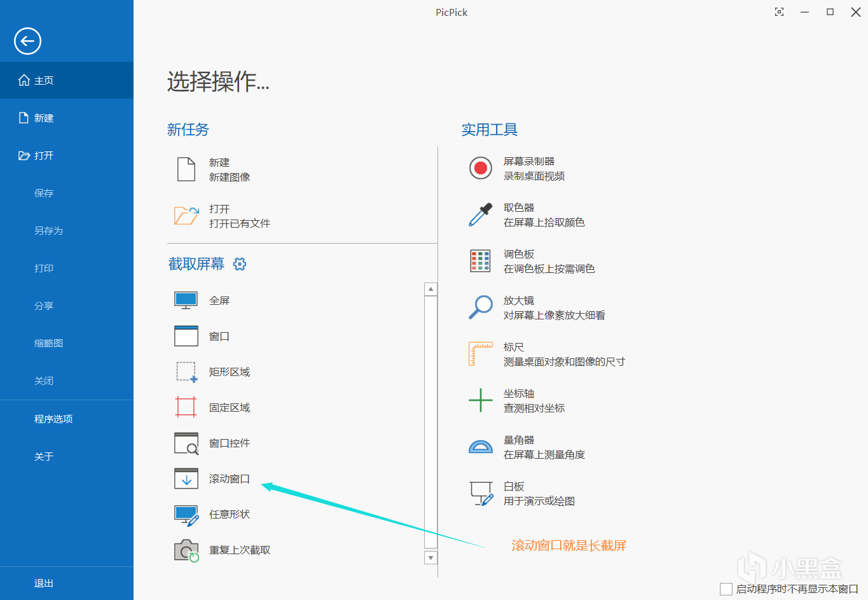Launch 白板 用于演示或绘图

(539, 494)
